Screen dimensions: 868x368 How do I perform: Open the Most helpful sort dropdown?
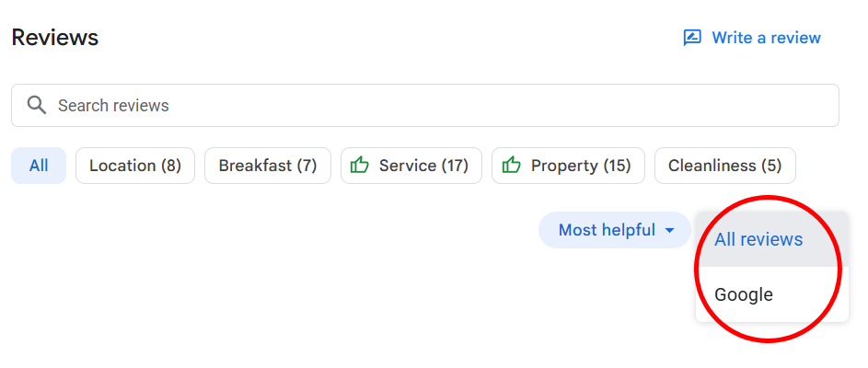click(x=615, y=230)
